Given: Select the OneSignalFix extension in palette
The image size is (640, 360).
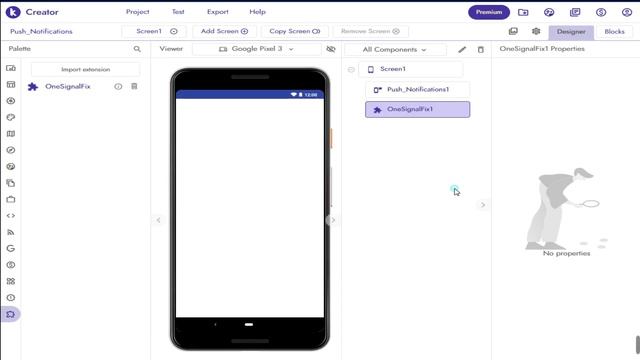Looking at the screenshot, I should pos(68,87).
